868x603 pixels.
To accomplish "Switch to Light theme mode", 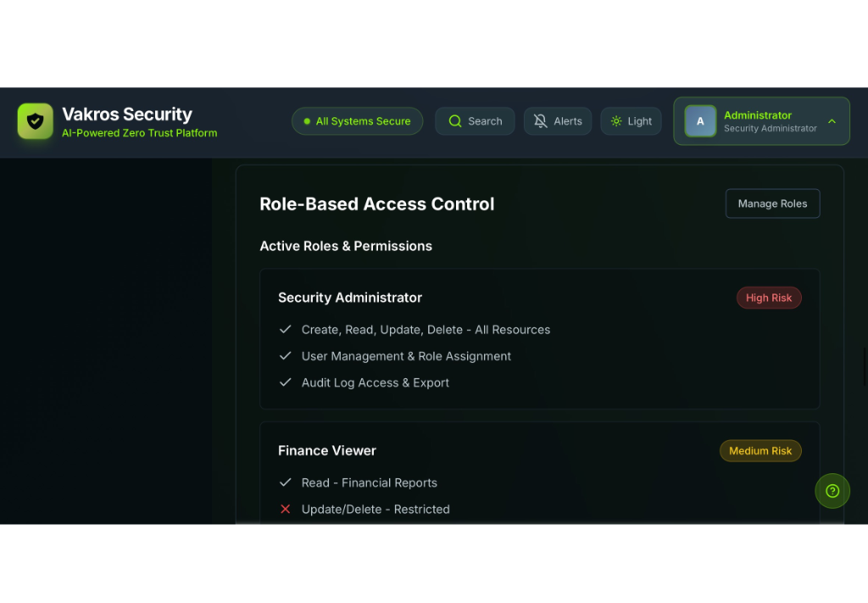I will click(631, 120).
